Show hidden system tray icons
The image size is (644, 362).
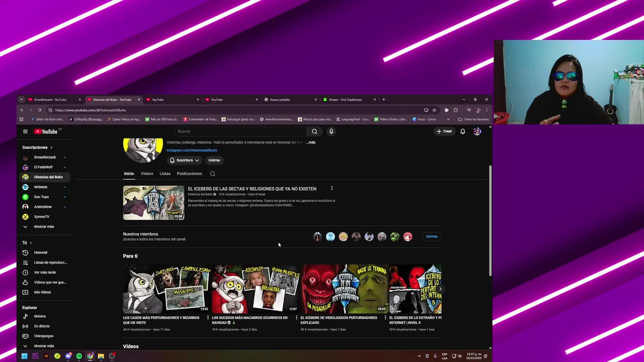click(419, 356)
